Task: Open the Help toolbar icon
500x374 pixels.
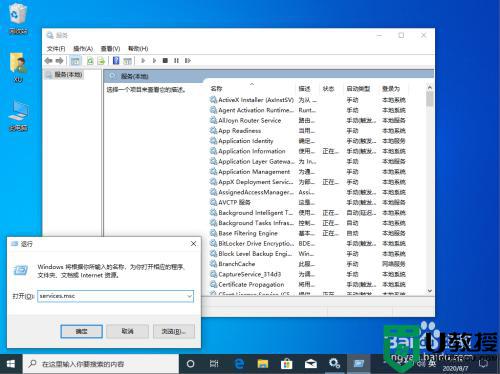Action: [x=116, y=61]
